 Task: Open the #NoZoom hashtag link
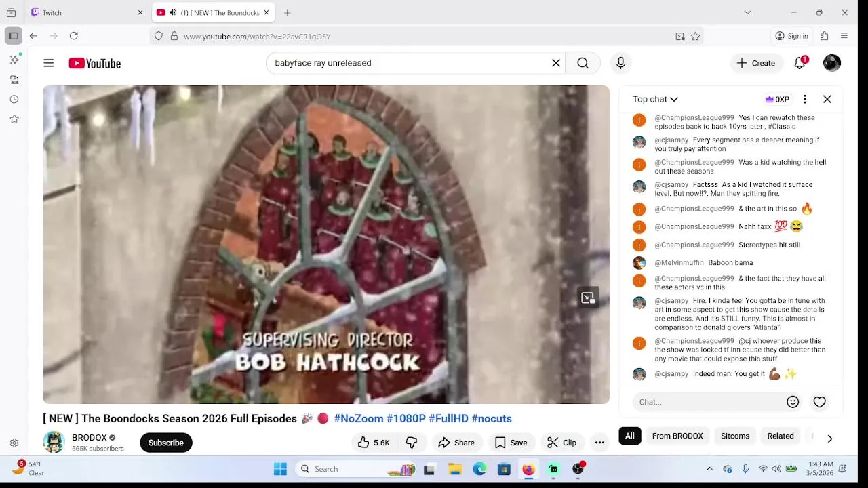point(359,418)
